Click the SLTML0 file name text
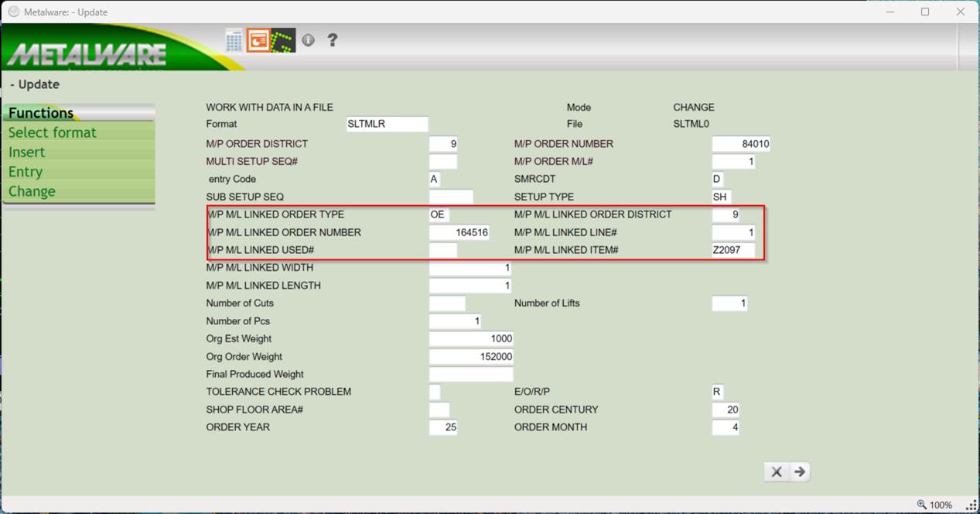The width and height of the screenshot is (980, 514). coord(691,124)
